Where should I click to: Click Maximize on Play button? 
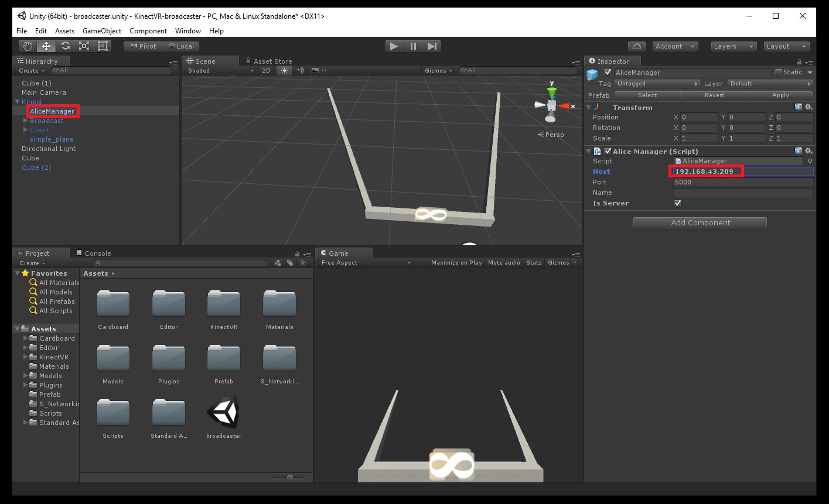tap(456, 263)
